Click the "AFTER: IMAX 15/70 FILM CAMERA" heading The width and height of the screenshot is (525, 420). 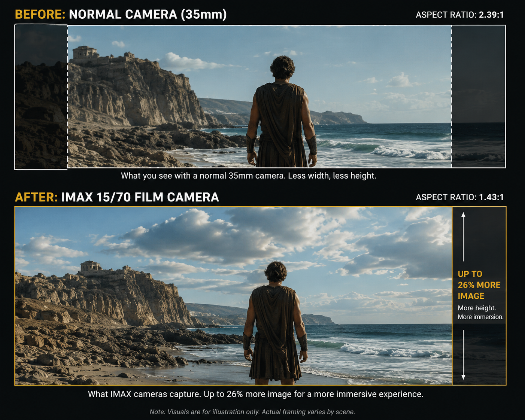click(117, 197)
